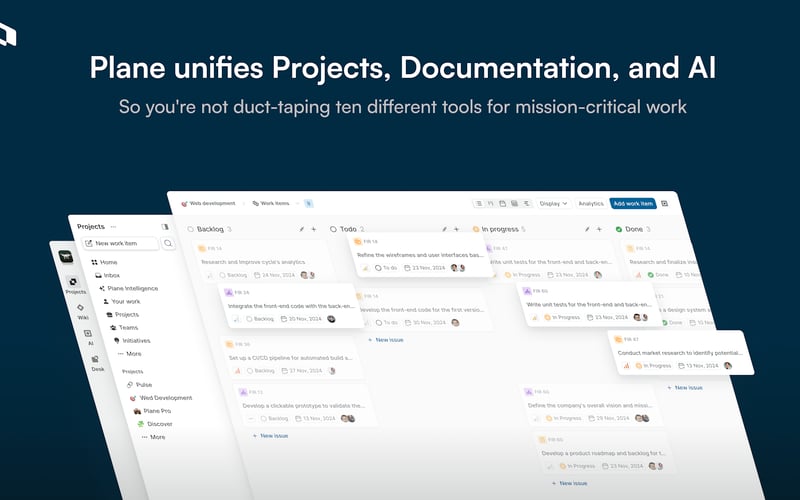Click New issue link under Todo column
The height and width of the screenshot is (500, 800).
click(386, 340)
